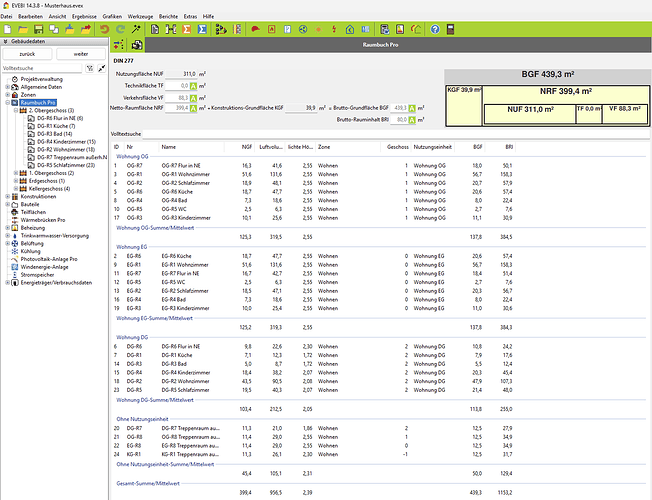
Task: Collapse the Raumbuch Pro tree node
Action: click(7, 102)
